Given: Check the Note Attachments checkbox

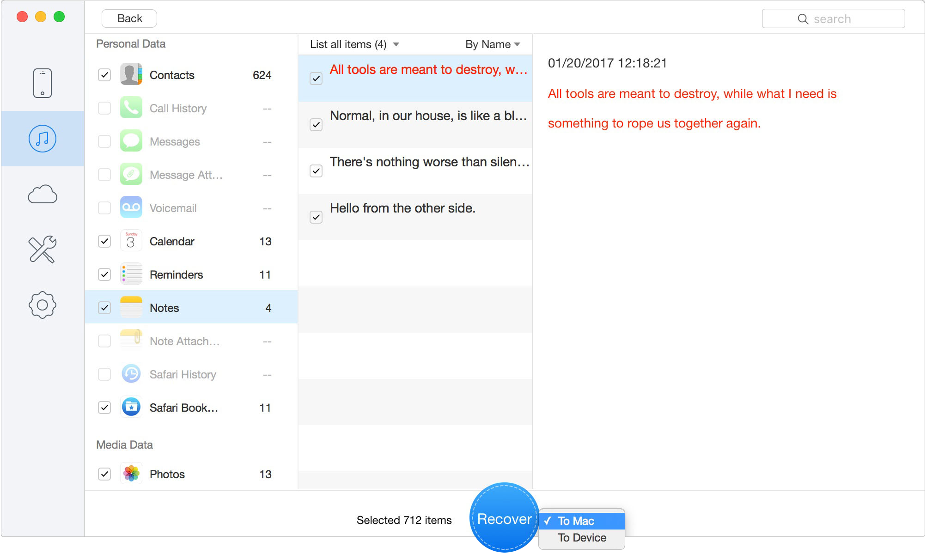Looking at the screenshot, I should [x=104, y=341].
